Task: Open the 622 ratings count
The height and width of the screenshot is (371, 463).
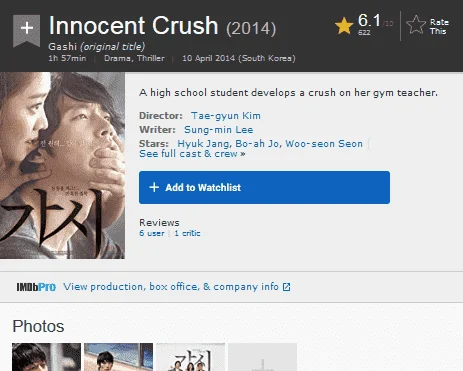Action: 364,32
